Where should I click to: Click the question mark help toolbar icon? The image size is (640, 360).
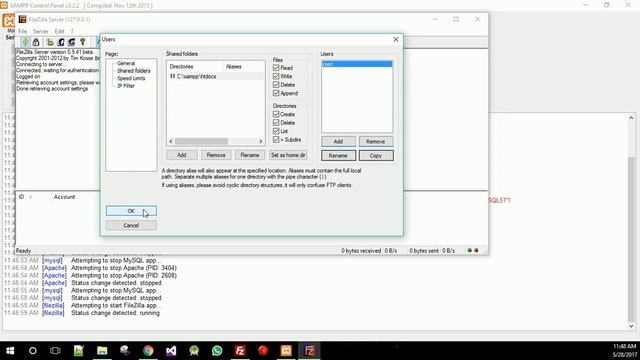click(82, 42)
